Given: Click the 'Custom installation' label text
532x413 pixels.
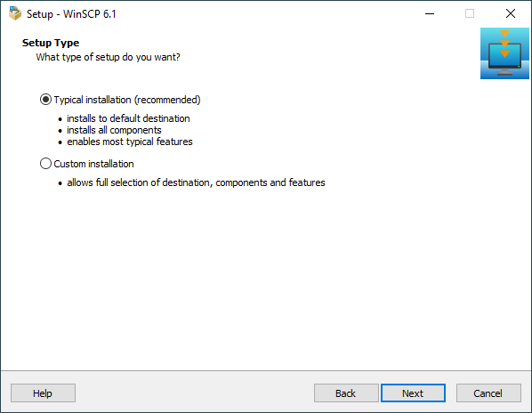Looking at the screenshot, I should click(x=93, y=164).
